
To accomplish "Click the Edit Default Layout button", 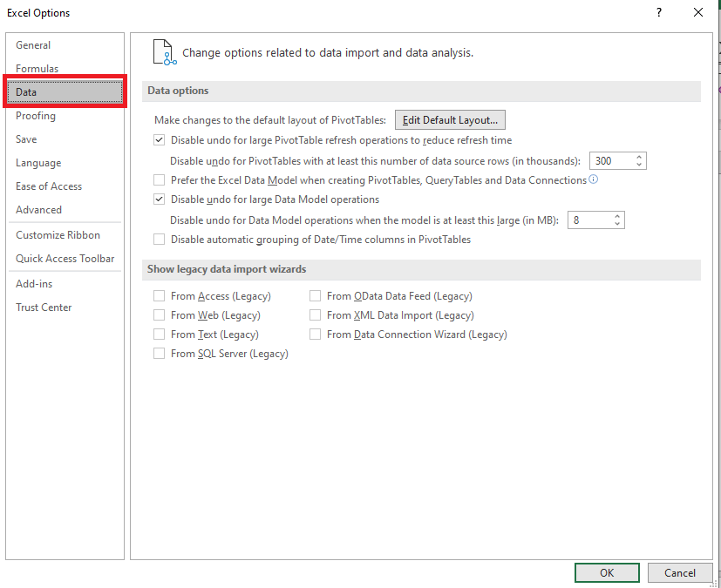I will coord(450,120).
